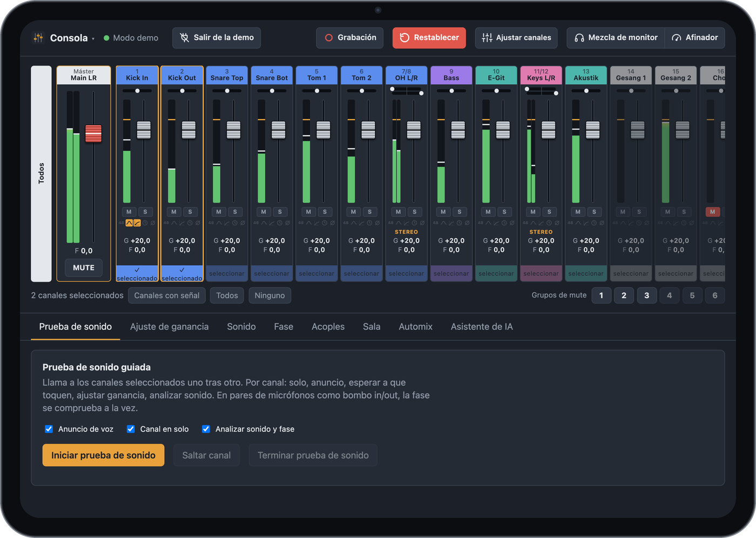This screenshot has width=756, height=538.
Task: Click the red Main LR master fader
Action: pyautogui.click(x=93, y=133)
